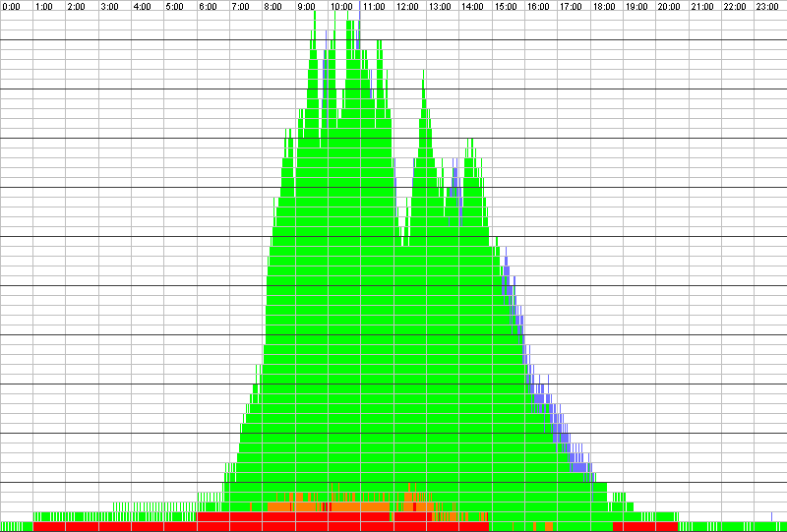Click the 13:00 hour label
Screen dimensions: 787x532
[x=440, y=7]
